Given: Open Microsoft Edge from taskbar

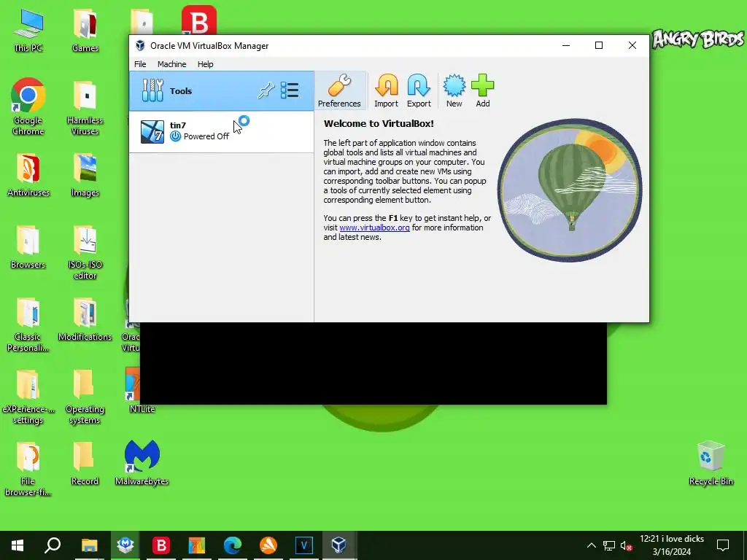Looking at the screenshot, I should [x=233, y=545].
